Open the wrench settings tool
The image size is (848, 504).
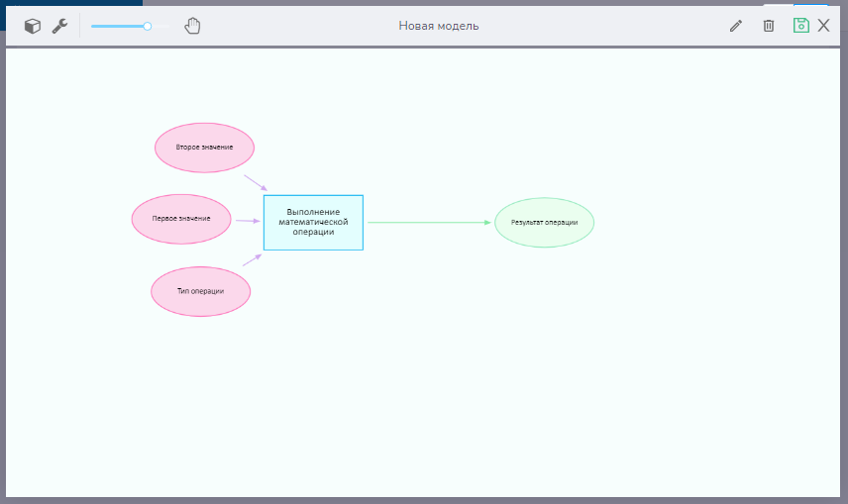tap(59, 26)
